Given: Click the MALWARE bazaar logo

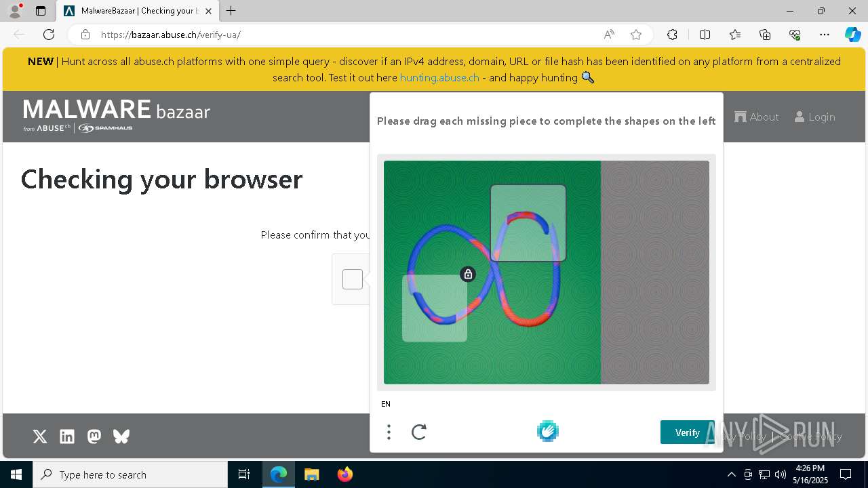Looking at the screenshot, I should pos(117,115).
